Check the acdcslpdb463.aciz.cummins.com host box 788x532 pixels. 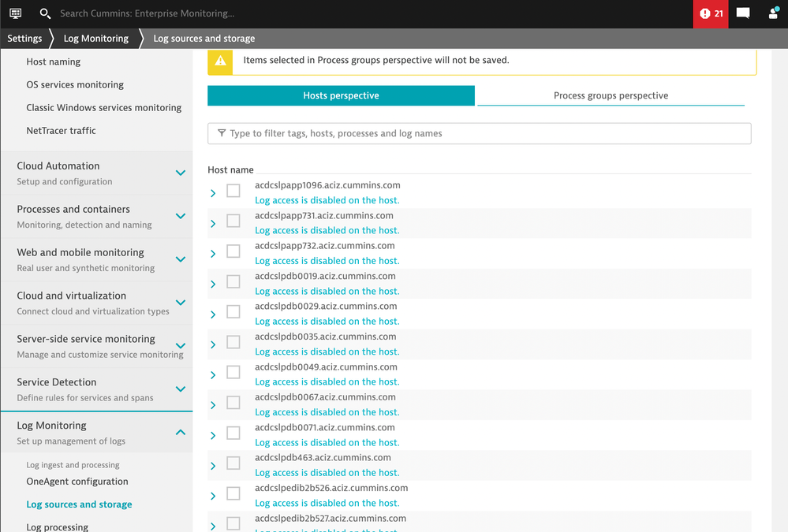pos(233,463)
